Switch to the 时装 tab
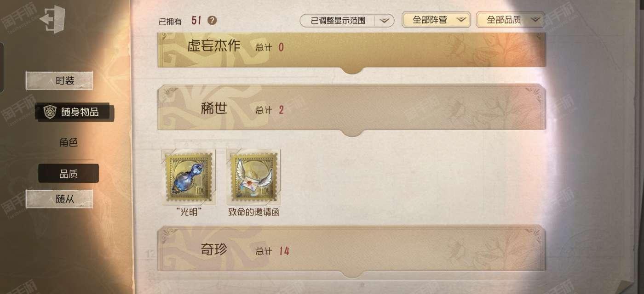 click(x=59, y=80)
